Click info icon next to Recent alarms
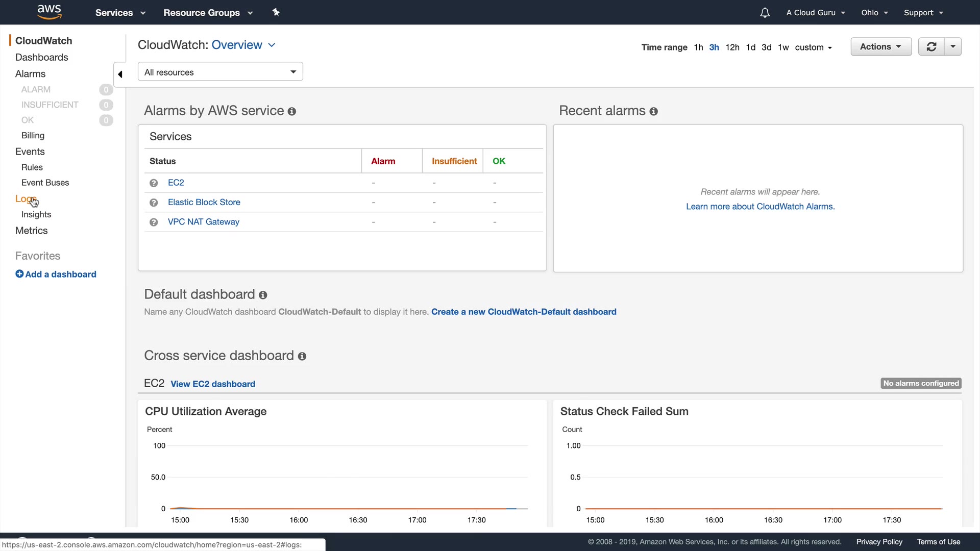This screenshot has width=980, height=551. pyautogui.click(x=653, y=111)
